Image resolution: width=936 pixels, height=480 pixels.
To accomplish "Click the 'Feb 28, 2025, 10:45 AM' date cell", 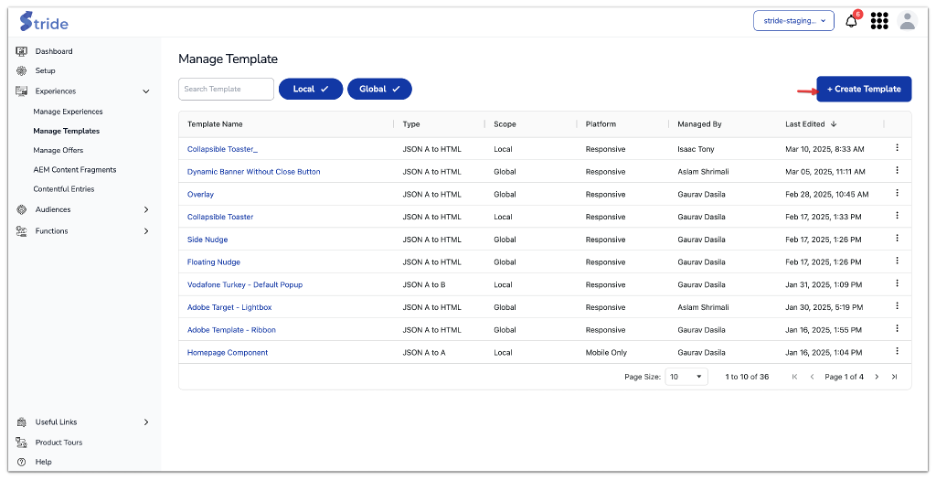I will click(827, 195).
